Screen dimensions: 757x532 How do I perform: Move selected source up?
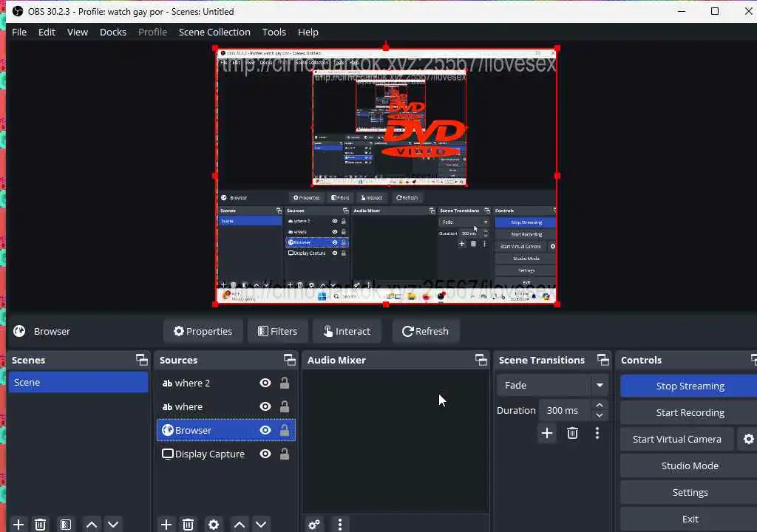pos(240,525)
